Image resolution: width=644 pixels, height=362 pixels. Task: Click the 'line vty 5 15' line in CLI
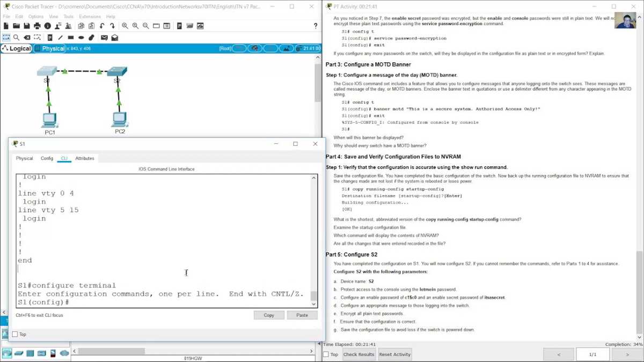coord(48,210)
